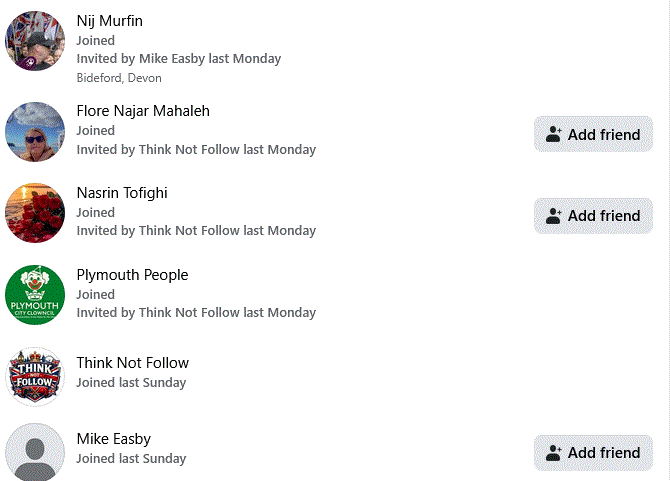Click Flore Najar Mahaleh's avatar photo
The height and width of the screenshot is (481, 670).
pyautogui.click(x=35, y=131)
